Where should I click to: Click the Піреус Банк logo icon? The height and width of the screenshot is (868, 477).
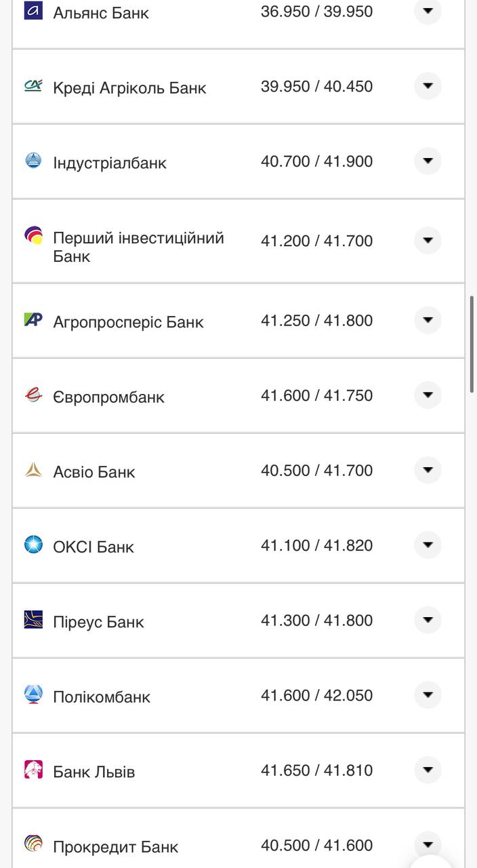pos(33,620)
